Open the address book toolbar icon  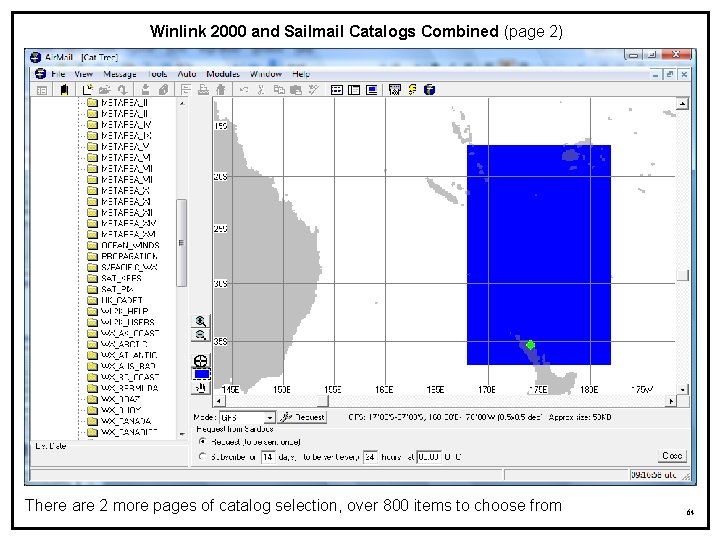(64, 90)
